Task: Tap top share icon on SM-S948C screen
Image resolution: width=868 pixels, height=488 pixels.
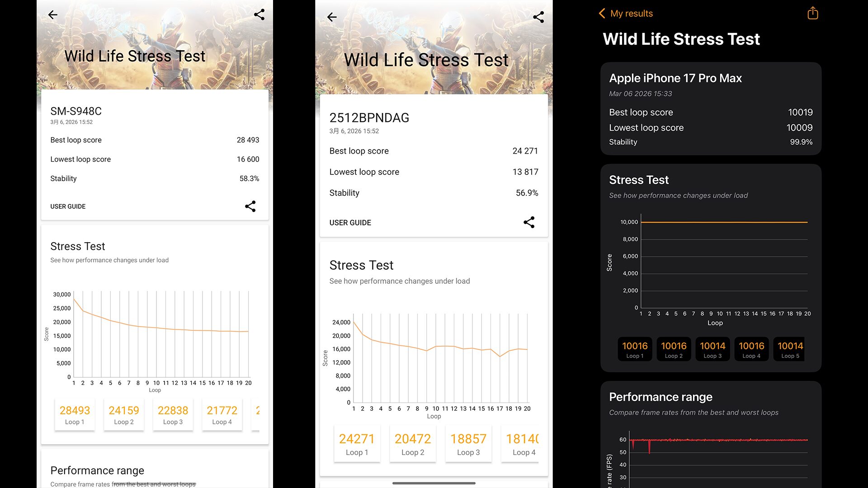Action: (259, 14)
